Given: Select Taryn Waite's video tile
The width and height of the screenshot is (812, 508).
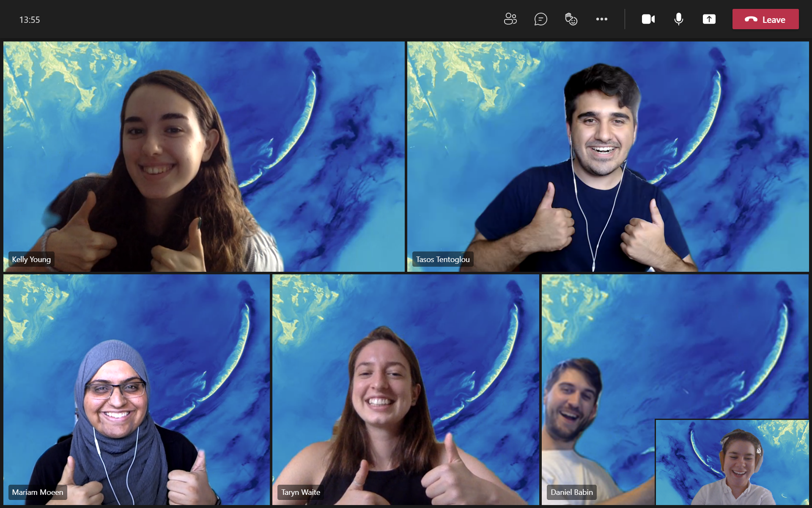Looking at the screenshot, I should (406, 389).
